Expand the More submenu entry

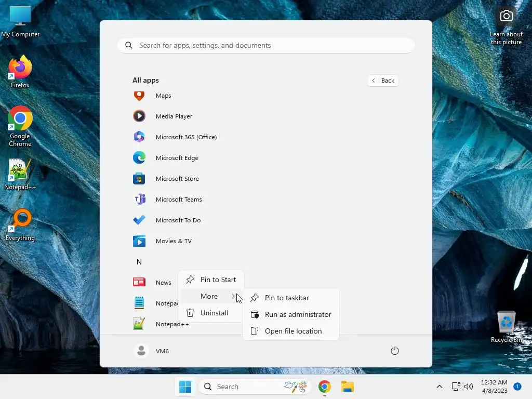211,296
